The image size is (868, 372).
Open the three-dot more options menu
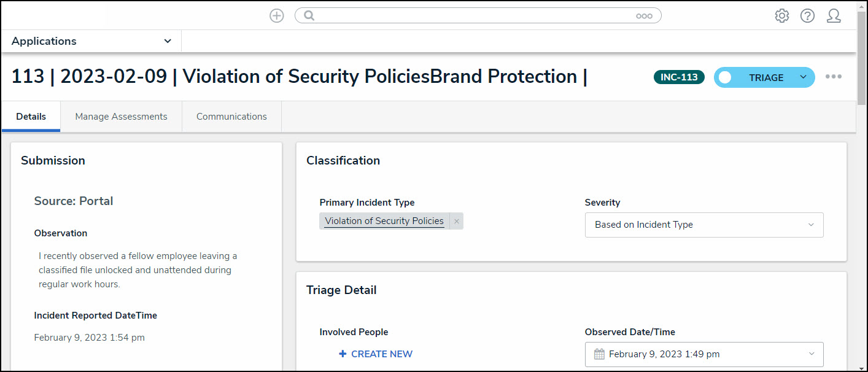[x=833, y=77]
